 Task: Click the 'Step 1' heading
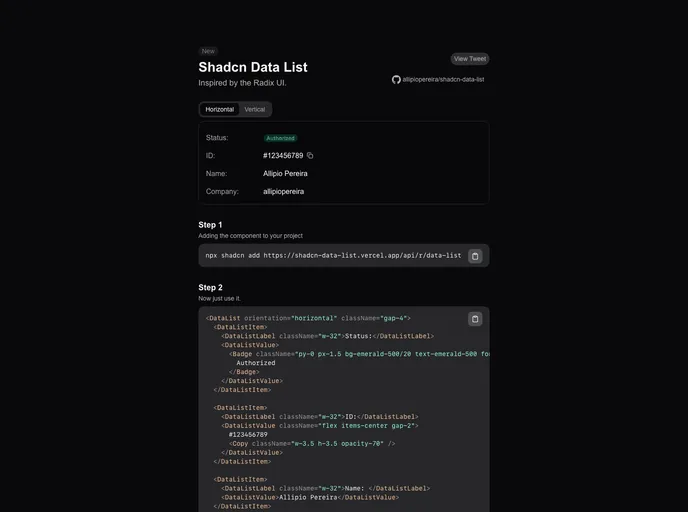pos(210,225)
